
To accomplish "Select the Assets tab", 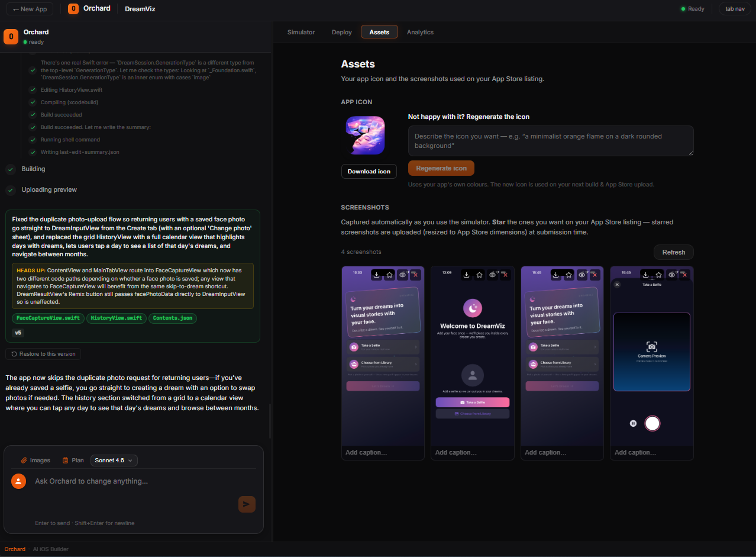I will pos(379,32).
